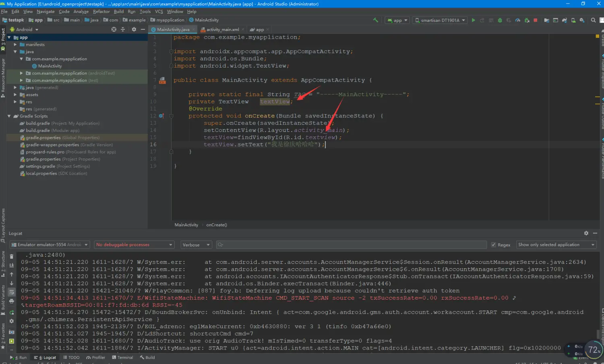Click the Debug app bug icon
Screen dimensions: 604x364
(500, 20)
